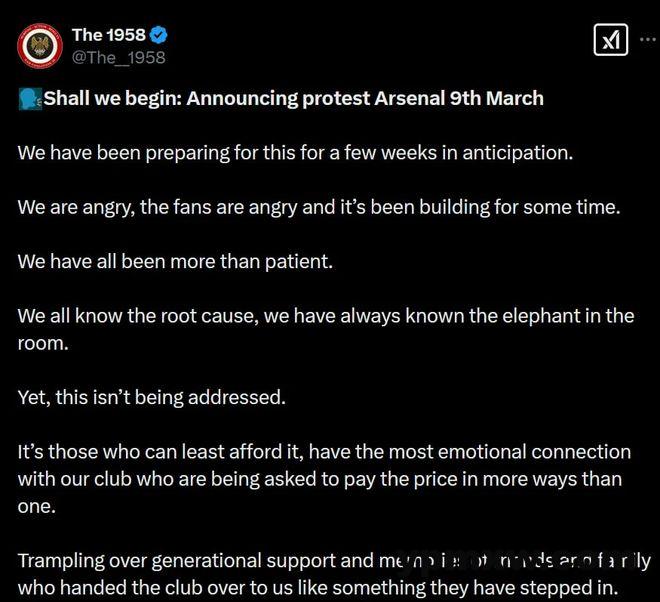
Task: Open the Grok explain-this-post icon
Action: click(x=610, y=40)
